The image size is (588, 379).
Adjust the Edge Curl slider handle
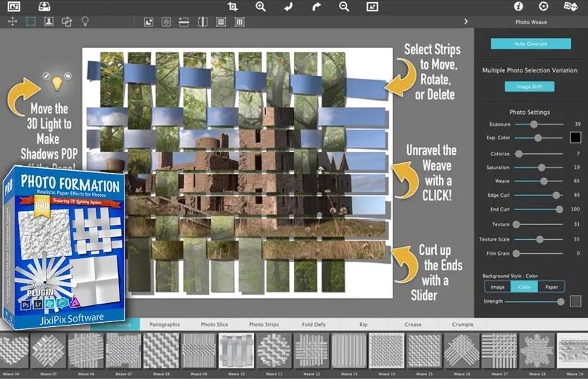click(x=556, y=195)
